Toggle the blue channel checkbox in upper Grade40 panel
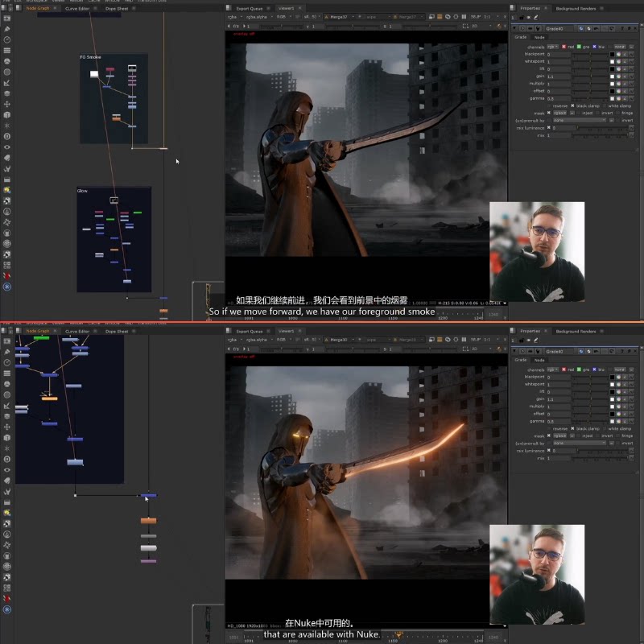The width and height of the screenshot is (644, 644). point(594,47)
